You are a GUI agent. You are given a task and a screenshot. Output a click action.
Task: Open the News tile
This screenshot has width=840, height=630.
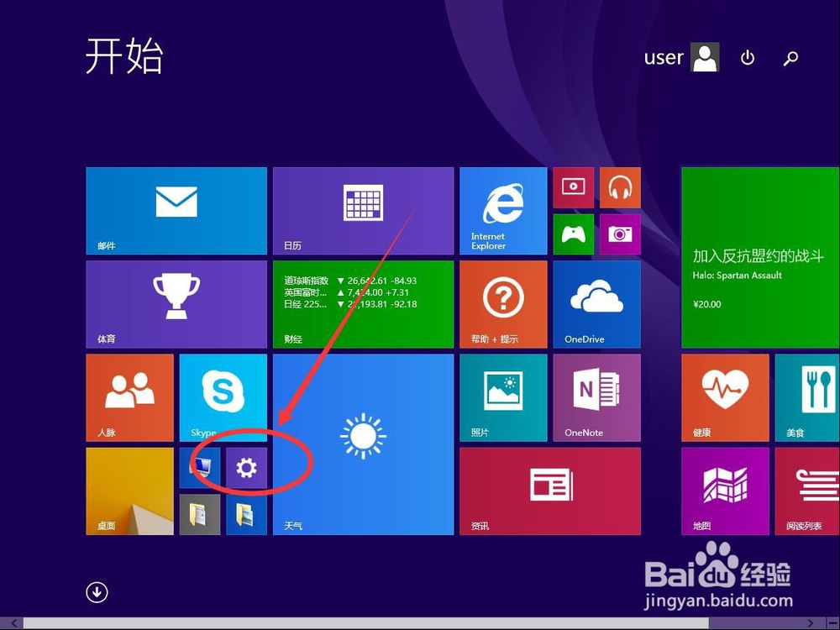[x=550, y=491]
